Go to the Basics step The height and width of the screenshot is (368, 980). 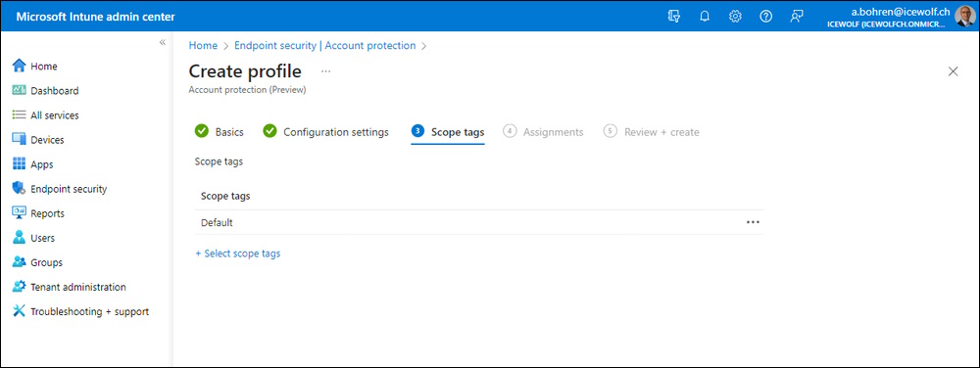(220, 132)
